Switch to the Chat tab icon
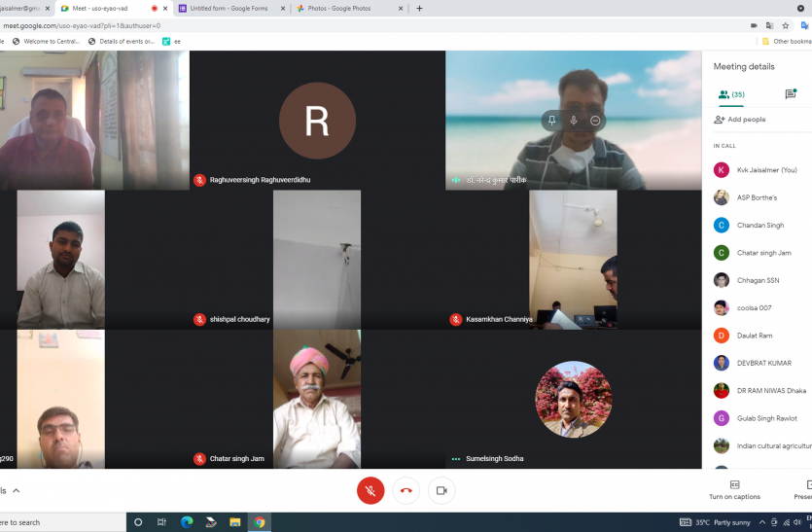This screenshot has width=812, height=532. click(791, 93)
